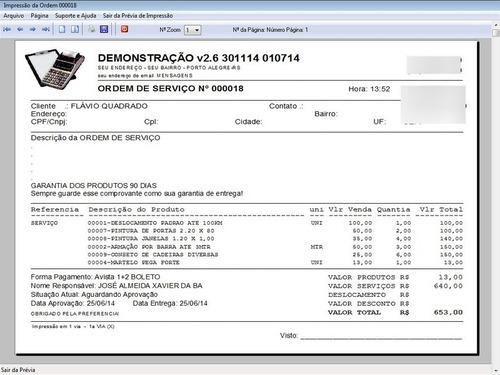
Task: Click the 'Visto:' signature line
Action: [x=371, y=336]
